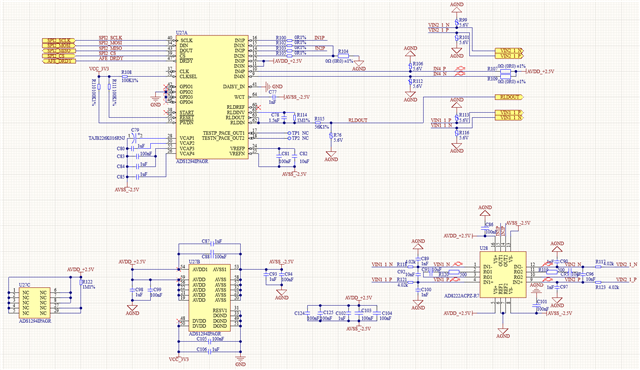Screen dimensions: 640x370
Task: Select capacitor C94 100nF
Action: click(x=282, y=274)
